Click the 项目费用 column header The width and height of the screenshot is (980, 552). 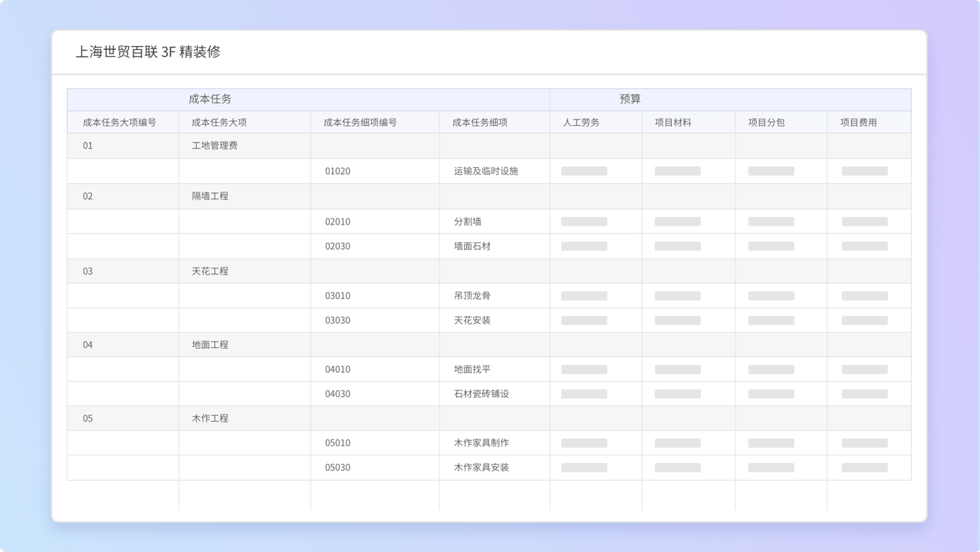click(858, 122)
